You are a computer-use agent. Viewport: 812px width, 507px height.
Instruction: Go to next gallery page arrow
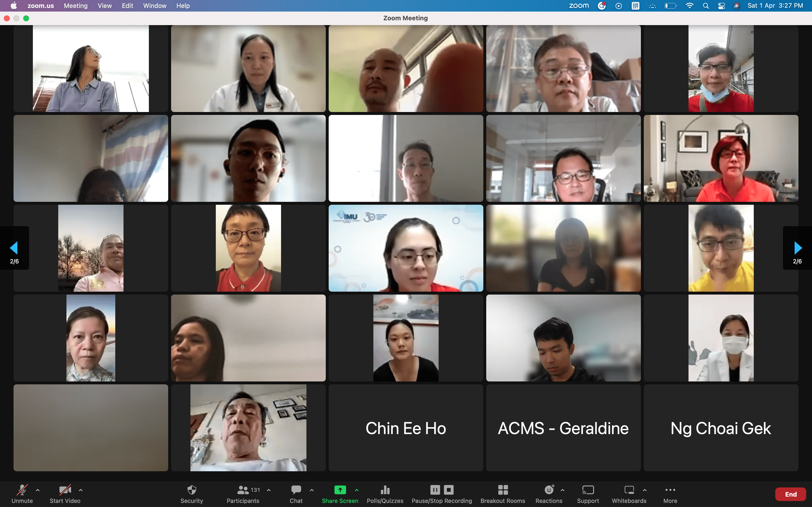(797, 248)
